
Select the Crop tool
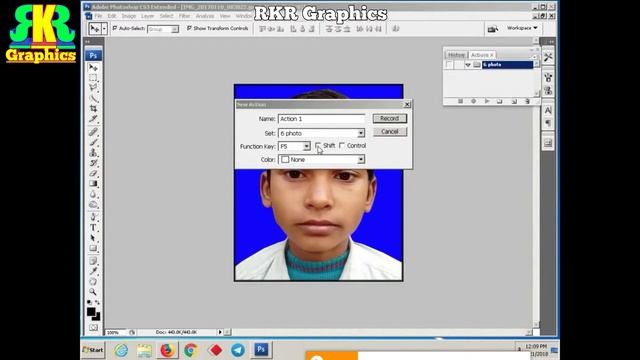pos(93,108)
